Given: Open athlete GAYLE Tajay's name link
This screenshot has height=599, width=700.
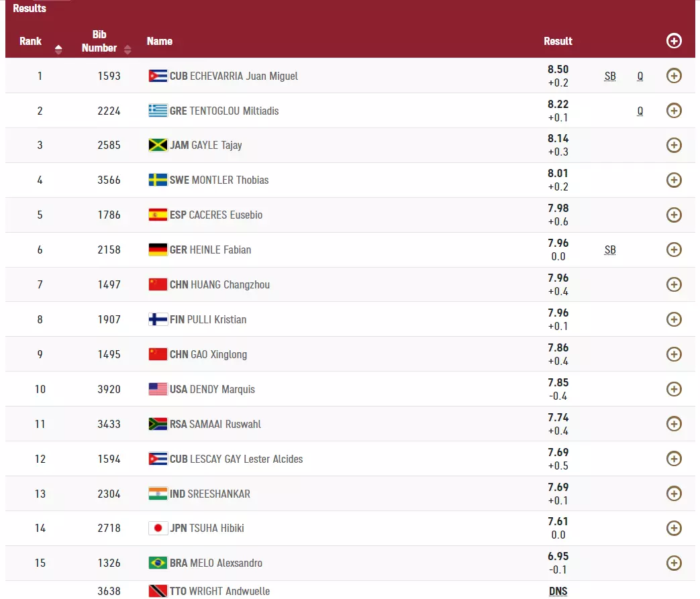Looking at the screenshot, I should pos(217,146).
